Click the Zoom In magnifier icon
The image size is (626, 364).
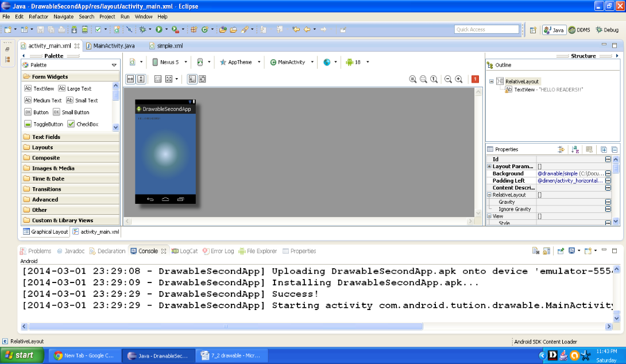point(459,79)
